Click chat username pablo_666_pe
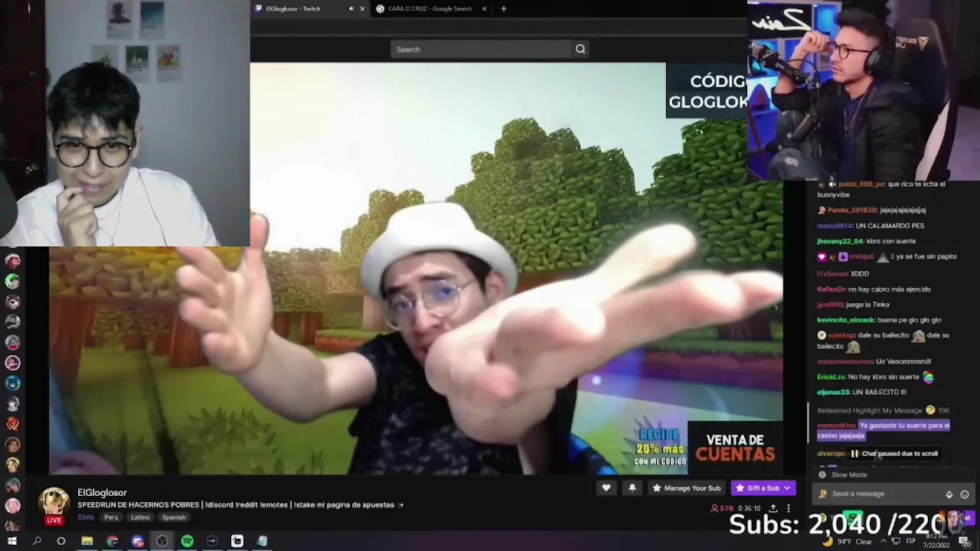Image resolution: width=980 pixels, height=551 pixels. 861,184
